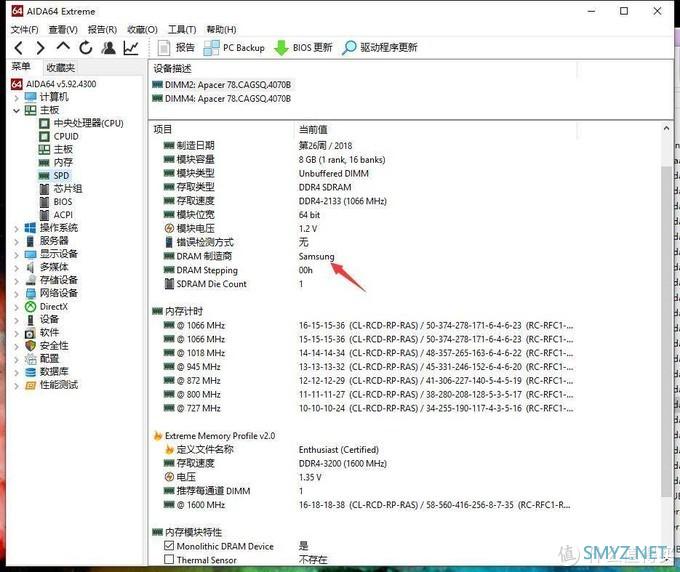680x572 pixels.
Task: Open PC Backup
Action: click(234, 48)
